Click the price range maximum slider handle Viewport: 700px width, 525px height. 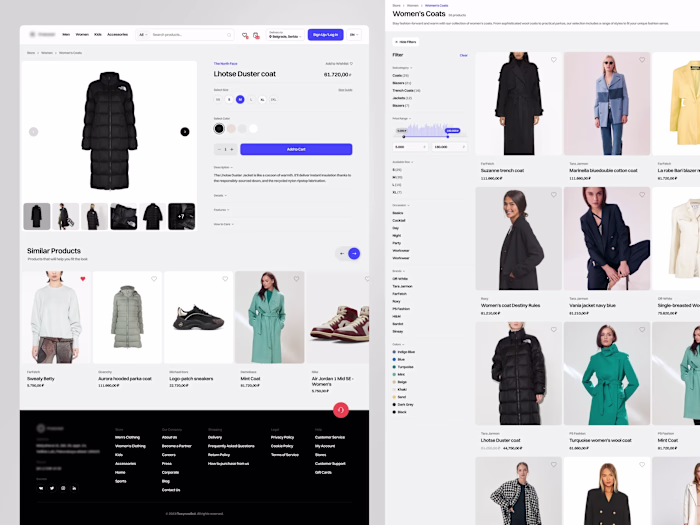click(448, 136)
